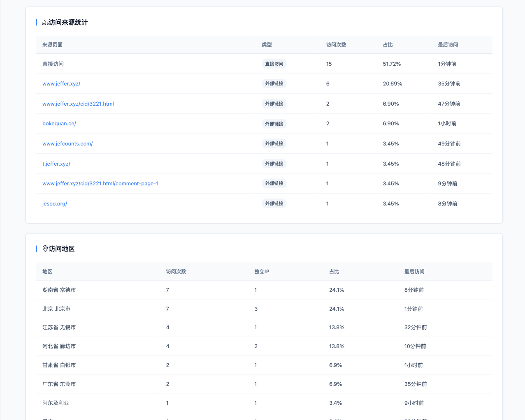Viewport: 525px width, 420px height.
Task: Open the bokequan.cn/ referrer link
Action: coord(59,124)
